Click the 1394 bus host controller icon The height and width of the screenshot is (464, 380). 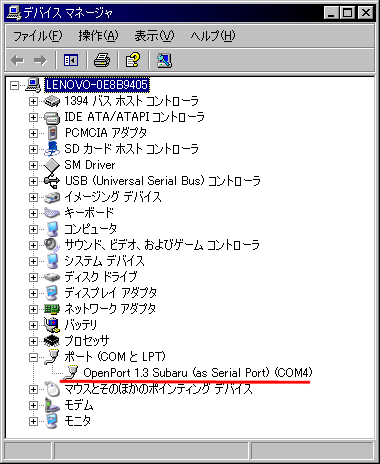point(52,101)
